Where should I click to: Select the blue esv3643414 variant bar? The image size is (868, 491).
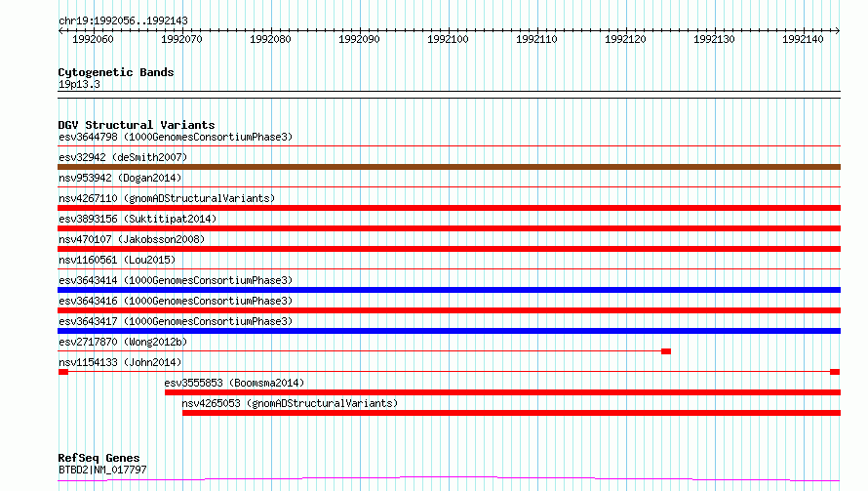point(449,290)
